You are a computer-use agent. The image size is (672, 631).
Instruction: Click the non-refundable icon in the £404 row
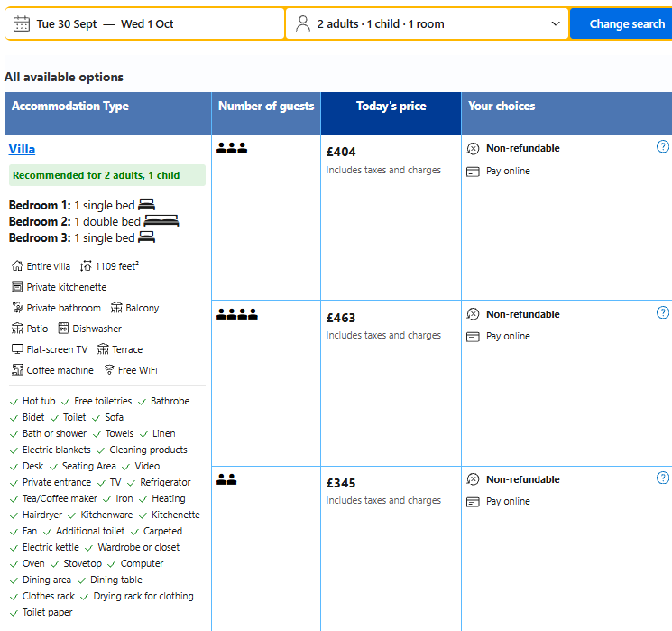tap(473, 149)
